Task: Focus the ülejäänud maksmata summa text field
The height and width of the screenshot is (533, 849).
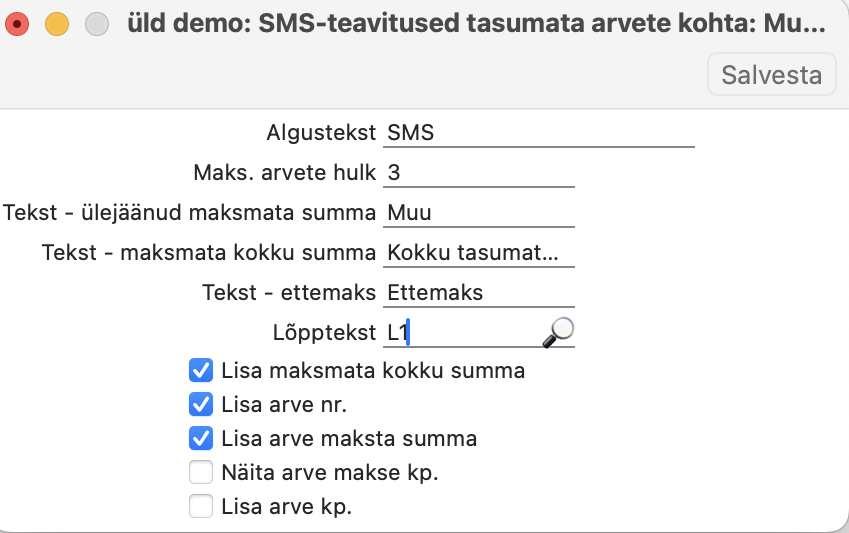Action: [x=478, y=212]
